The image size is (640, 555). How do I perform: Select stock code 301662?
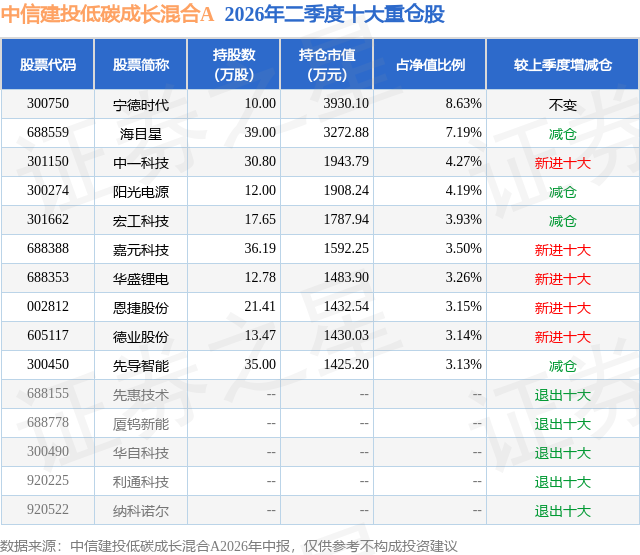48,220
